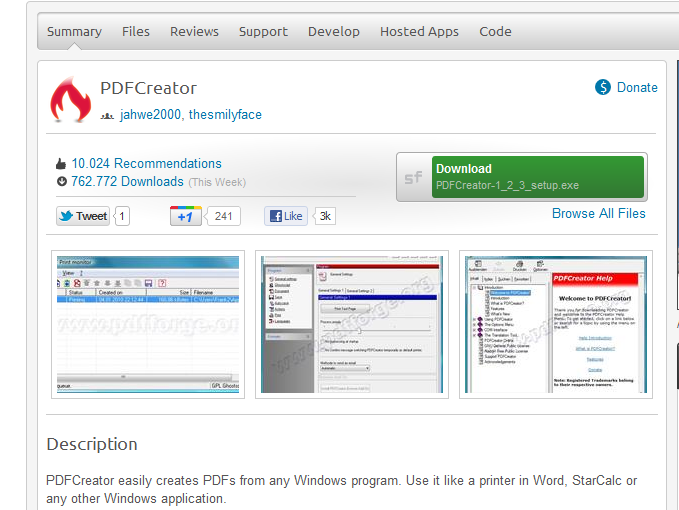Download PDFCreator-1_2_3_setup.exe
This screenshot has width=679, height=510.
click(537, 177)
